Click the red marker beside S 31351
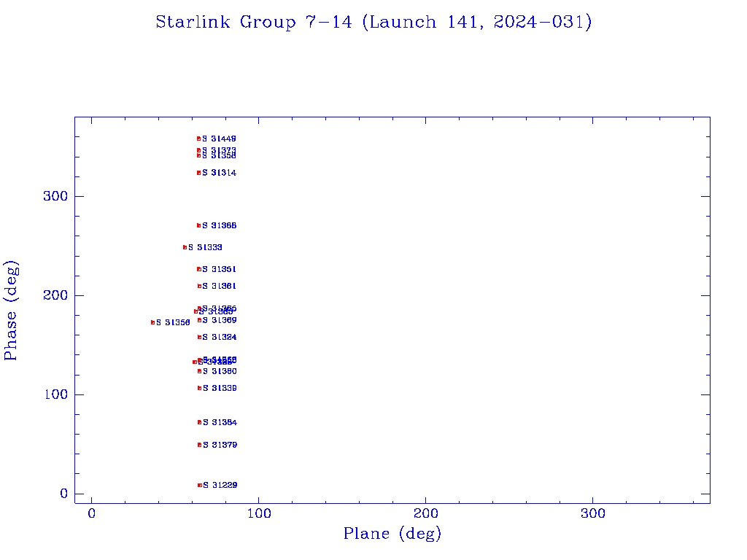 pos(198,269)
